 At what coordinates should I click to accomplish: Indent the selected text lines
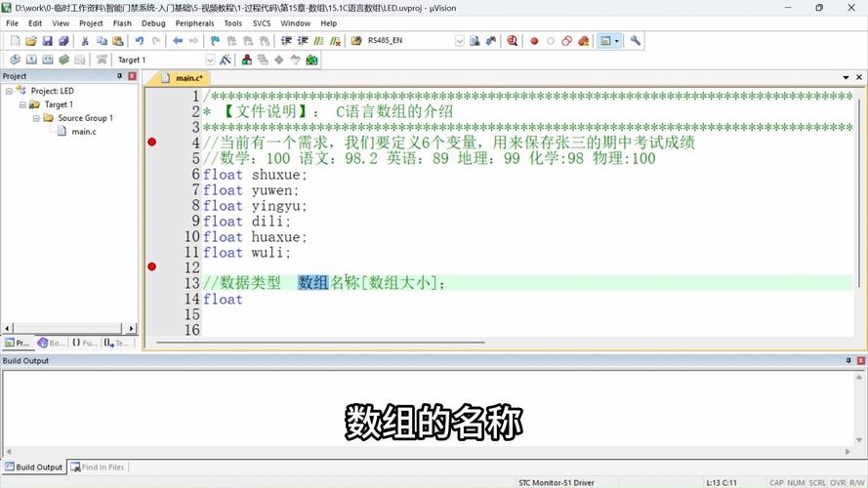pos(286,41)
